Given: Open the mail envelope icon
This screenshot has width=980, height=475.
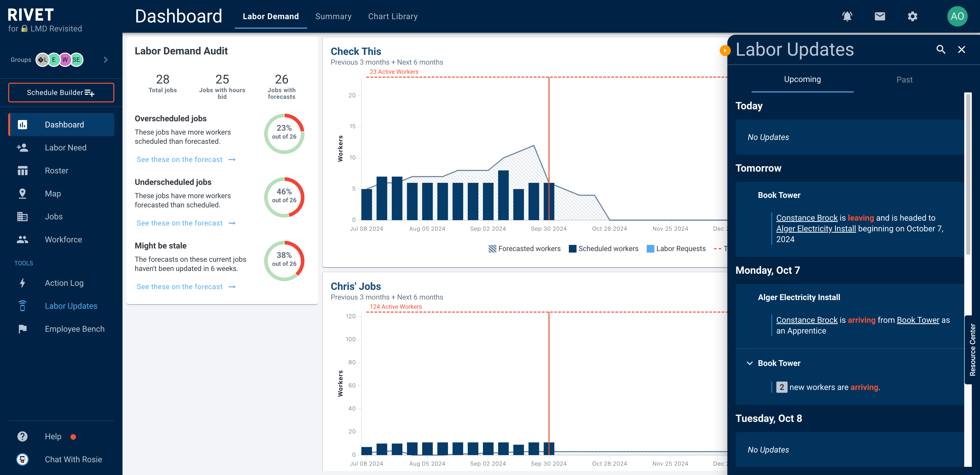Looking at the screenshot, I should [879, 16].
